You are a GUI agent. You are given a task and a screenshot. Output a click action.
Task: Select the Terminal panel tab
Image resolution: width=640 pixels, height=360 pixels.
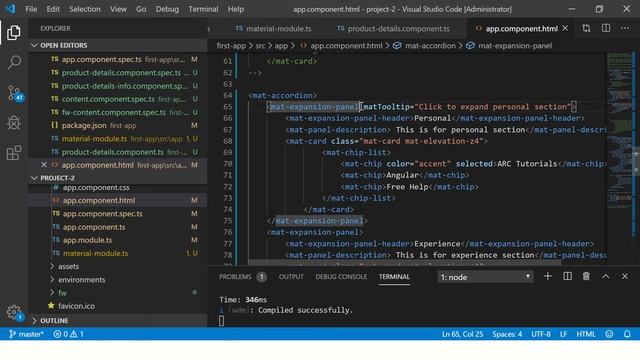[x=394, y=277]
